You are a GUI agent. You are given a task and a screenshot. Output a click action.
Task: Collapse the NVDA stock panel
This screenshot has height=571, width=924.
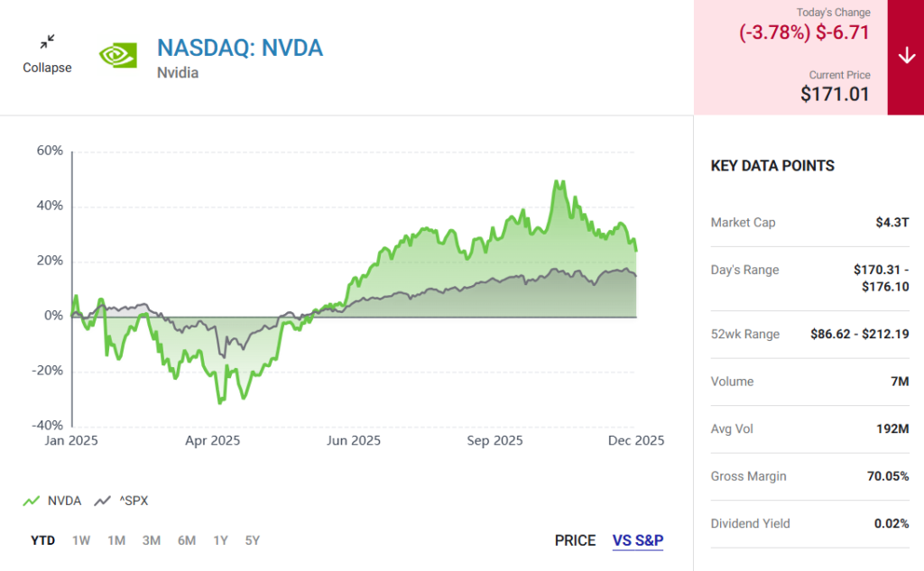(x=47, y=68)
